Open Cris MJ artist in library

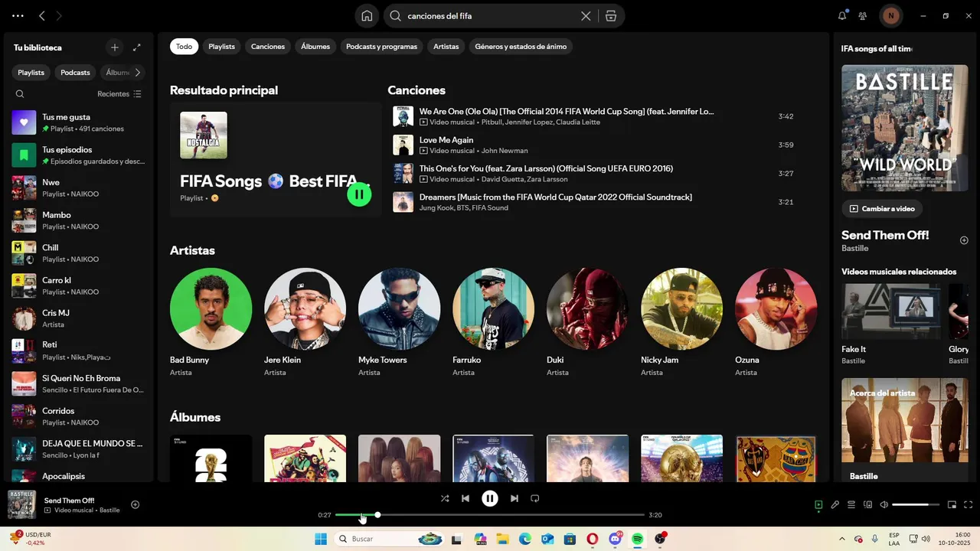[x=77, y=318]
